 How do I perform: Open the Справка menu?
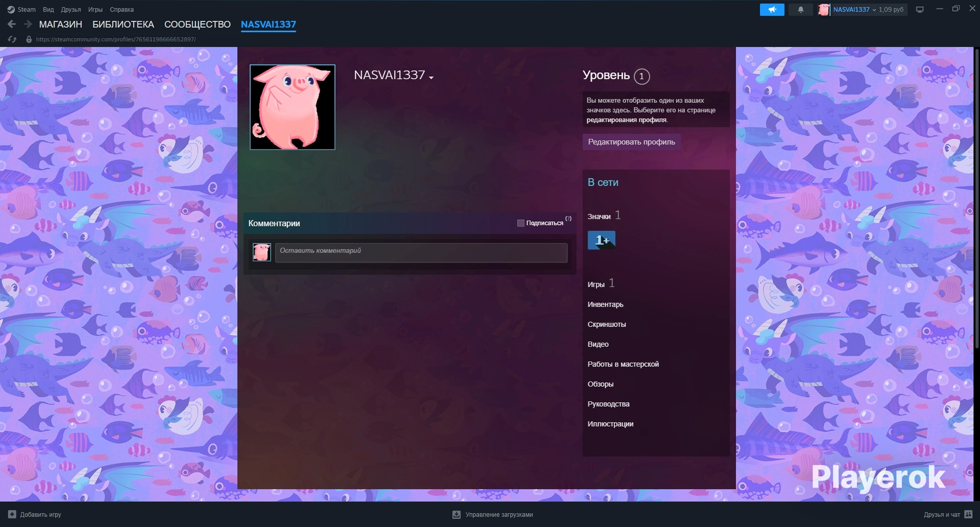point(122,9)
